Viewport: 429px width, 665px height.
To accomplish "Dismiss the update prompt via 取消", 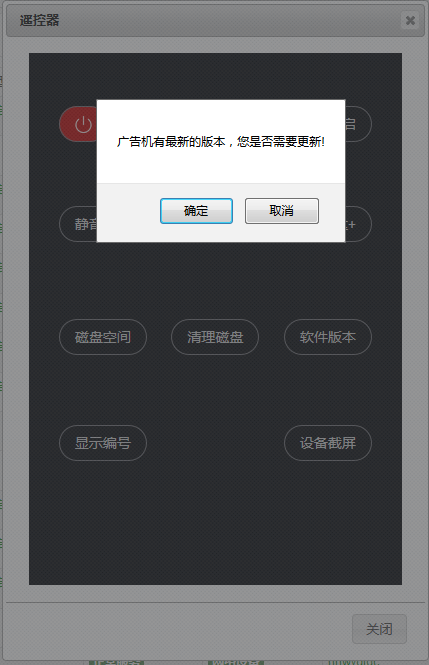I will 281,211.
